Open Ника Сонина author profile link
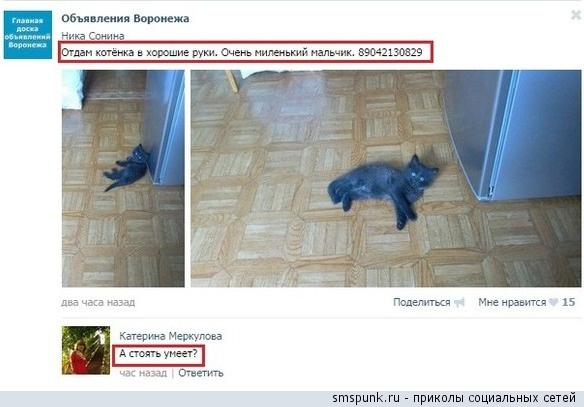 pyautogui.click(x=93, y=36)
